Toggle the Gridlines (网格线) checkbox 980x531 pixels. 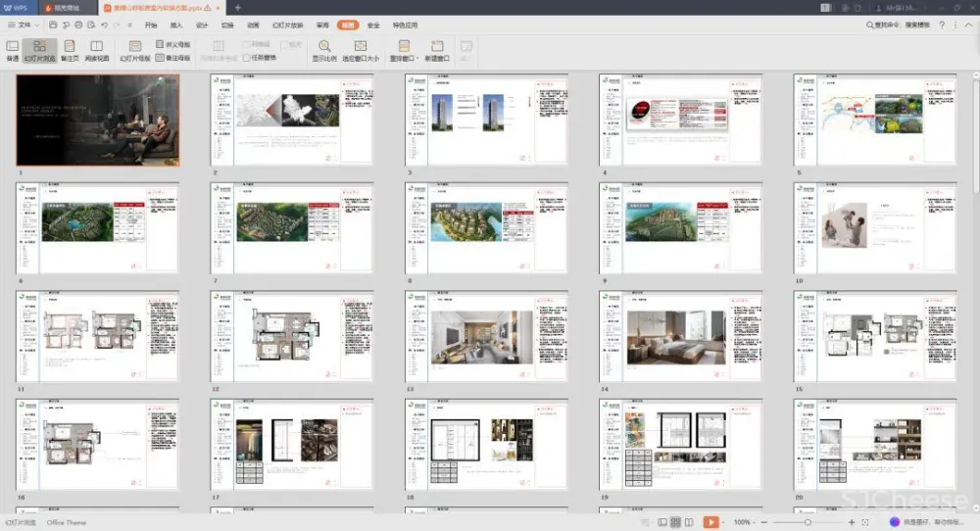[x=247, y=45]
